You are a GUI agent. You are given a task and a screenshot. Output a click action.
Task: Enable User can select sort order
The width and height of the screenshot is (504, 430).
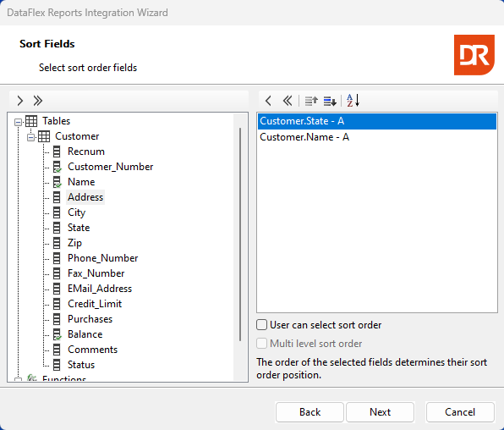click(261, 325)
